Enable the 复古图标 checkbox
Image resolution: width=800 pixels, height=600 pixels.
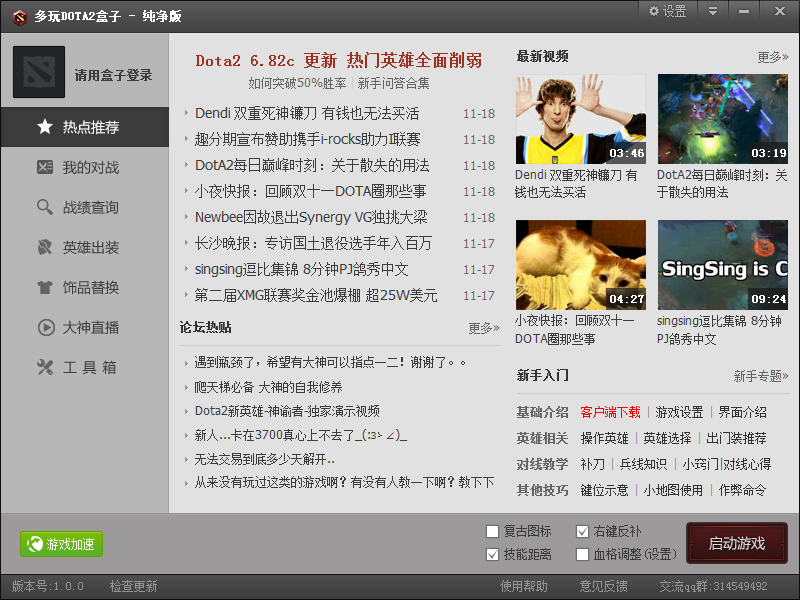coord(492,532)
